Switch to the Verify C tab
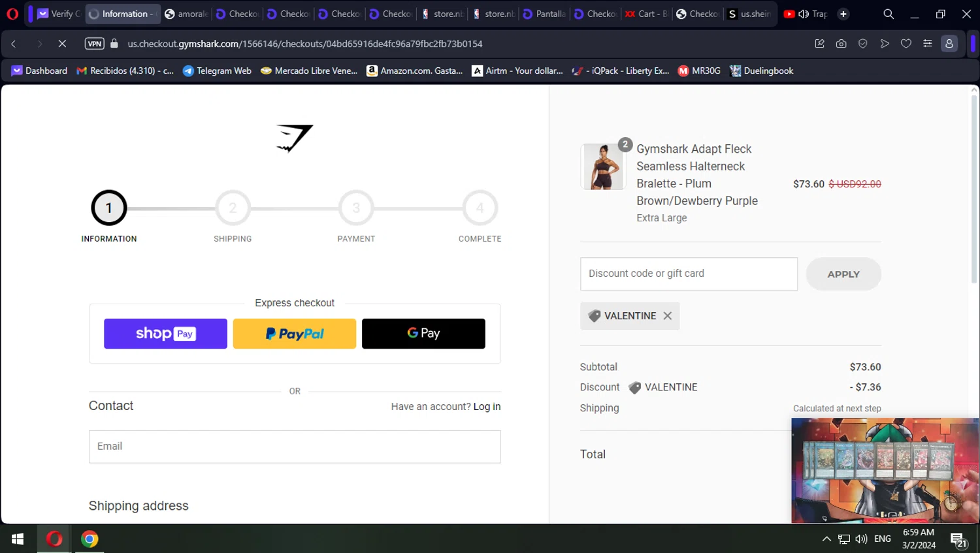Image resolution: width=980 pixels, height=553 pixels. tap(59, 14)
